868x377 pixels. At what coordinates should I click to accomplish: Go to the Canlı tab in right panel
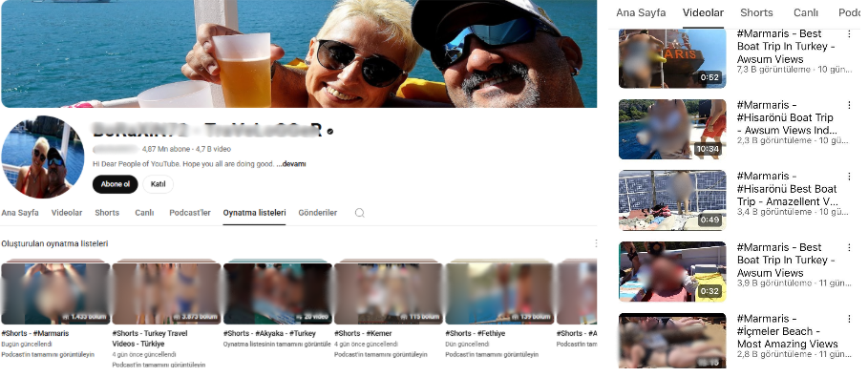point(805,12)
